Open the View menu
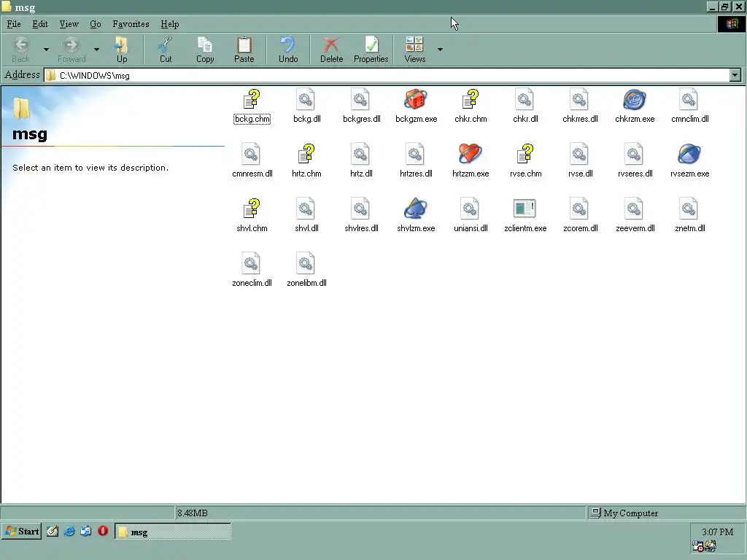The image size is (747, 560). [x=69, y=24]
